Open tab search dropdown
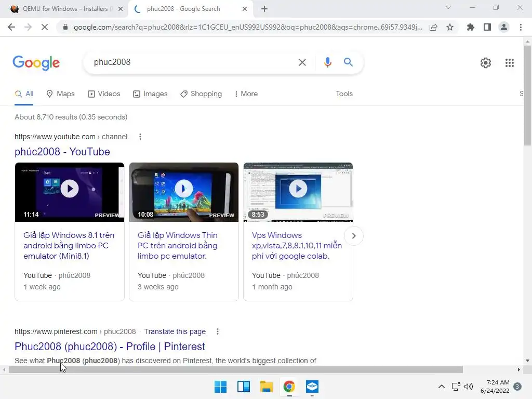 click(448, 7)
